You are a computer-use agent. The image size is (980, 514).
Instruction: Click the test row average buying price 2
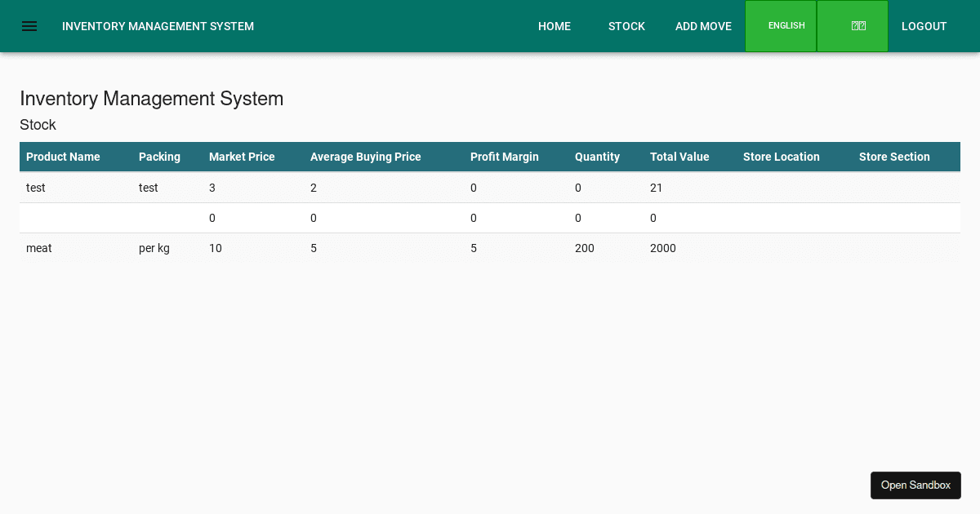(314, 188)
